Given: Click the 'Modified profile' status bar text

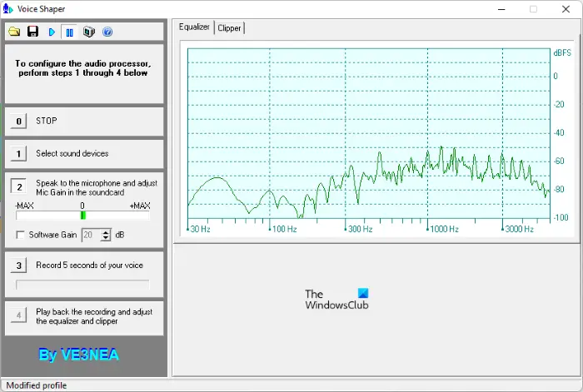Looking at the screenshot, I should 37,385.
